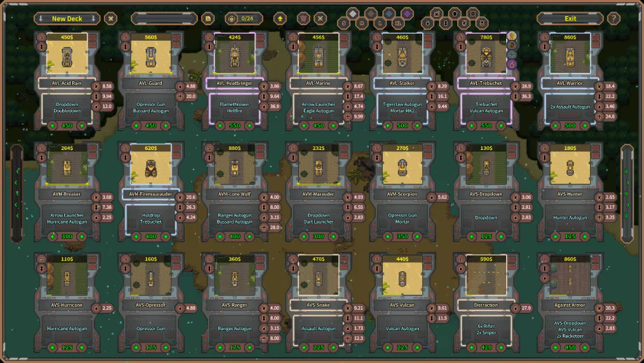The width and height of the screenshot is (644, 363).
Task: Click the Exit button
Action: pos(570,18)
